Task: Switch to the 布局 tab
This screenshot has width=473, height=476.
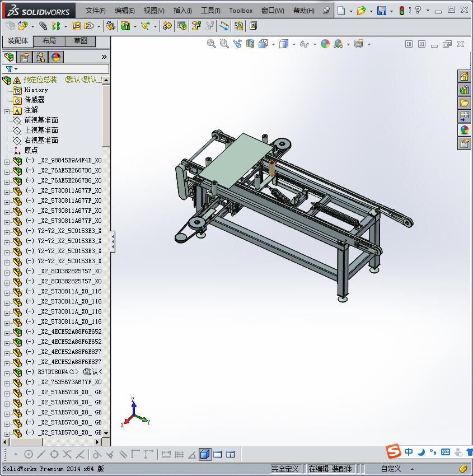Action: (x=49, y=41)
